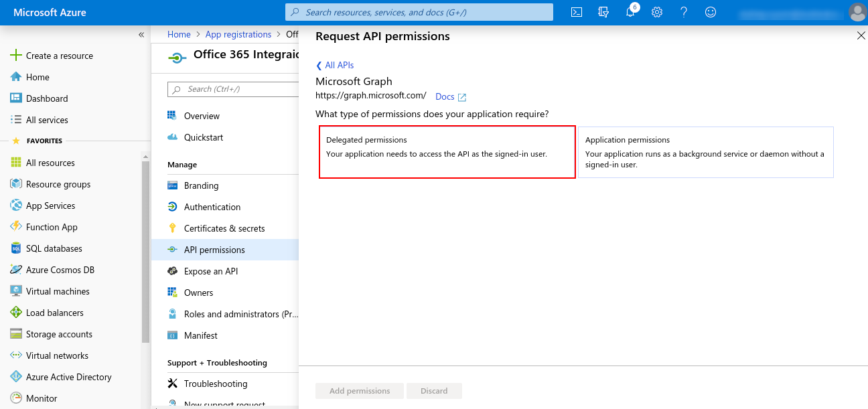Go back to All APIs
Viewport: 868px width, 409px height.
point(335,65)
